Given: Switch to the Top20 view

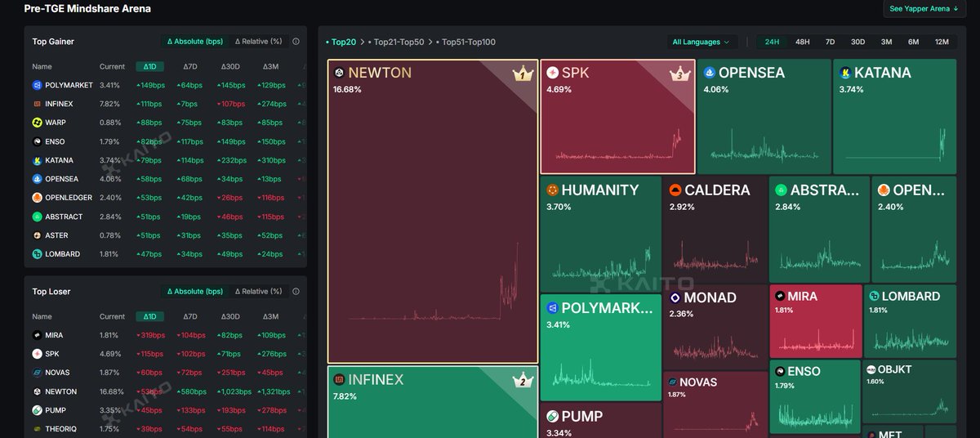Looking at the screenshot, I should pyautogui.click(x=342, y=42).
